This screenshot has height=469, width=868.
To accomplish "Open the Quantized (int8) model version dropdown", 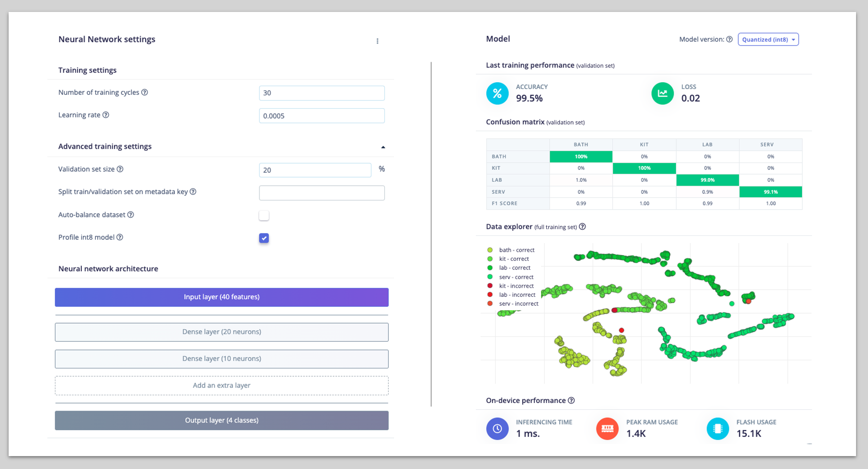I will (768, 39).
